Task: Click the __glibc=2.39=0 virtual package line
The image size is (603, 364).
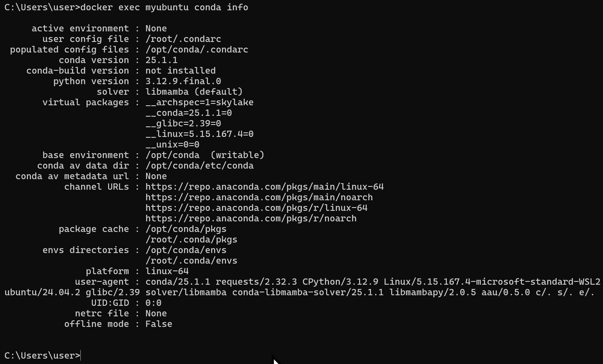Action: tap(183, 124)
